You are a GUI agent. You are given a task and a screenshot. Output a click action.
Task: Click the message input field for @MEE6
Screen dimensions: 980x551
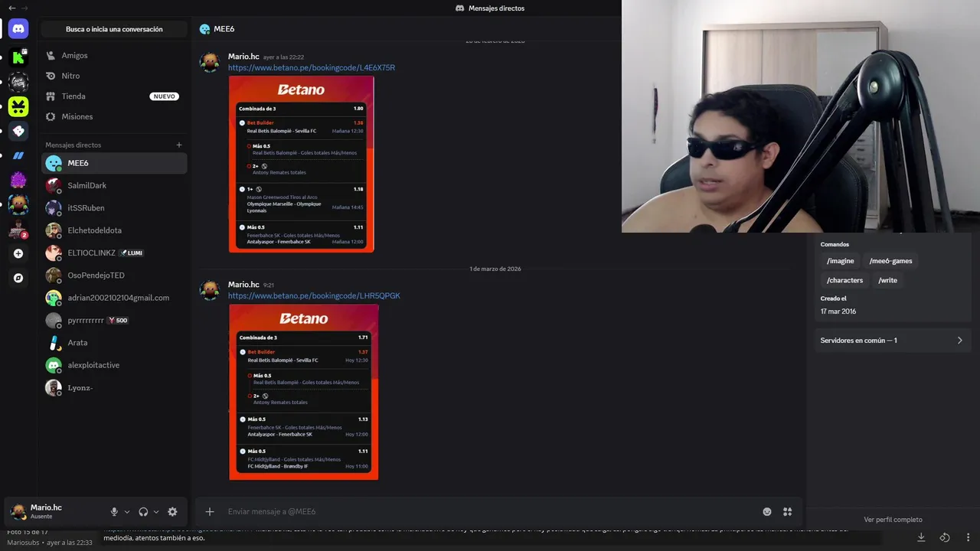[x=490, y=511]
